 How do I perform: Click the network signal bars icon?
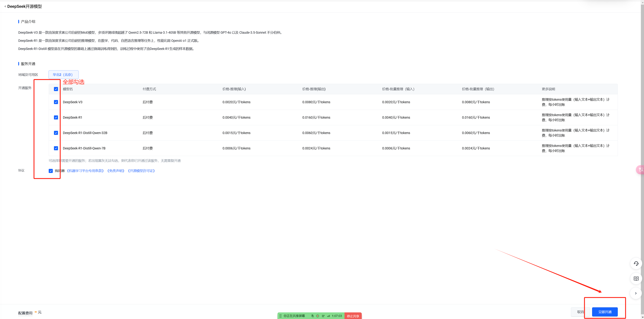[328, 316]
